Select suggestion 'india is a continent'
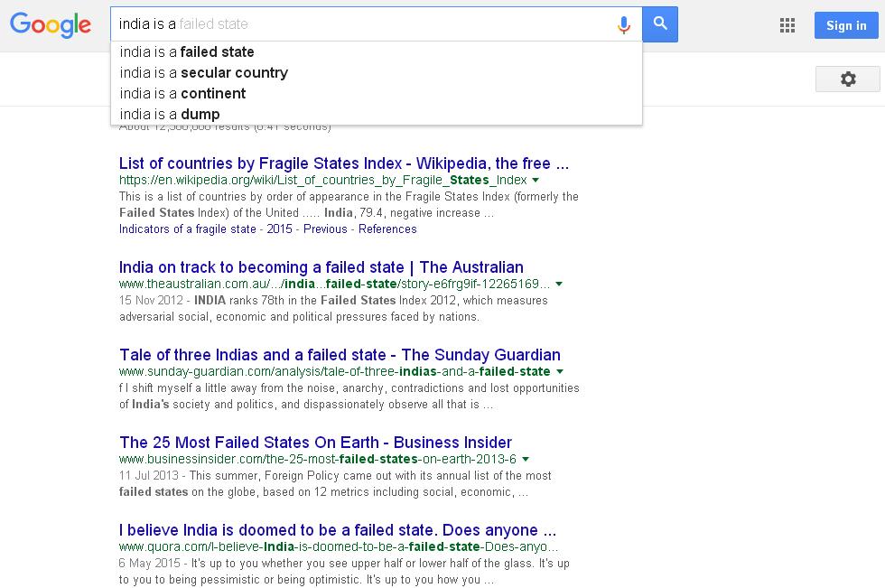Viewport: 885px width, 588px height. 377,94
